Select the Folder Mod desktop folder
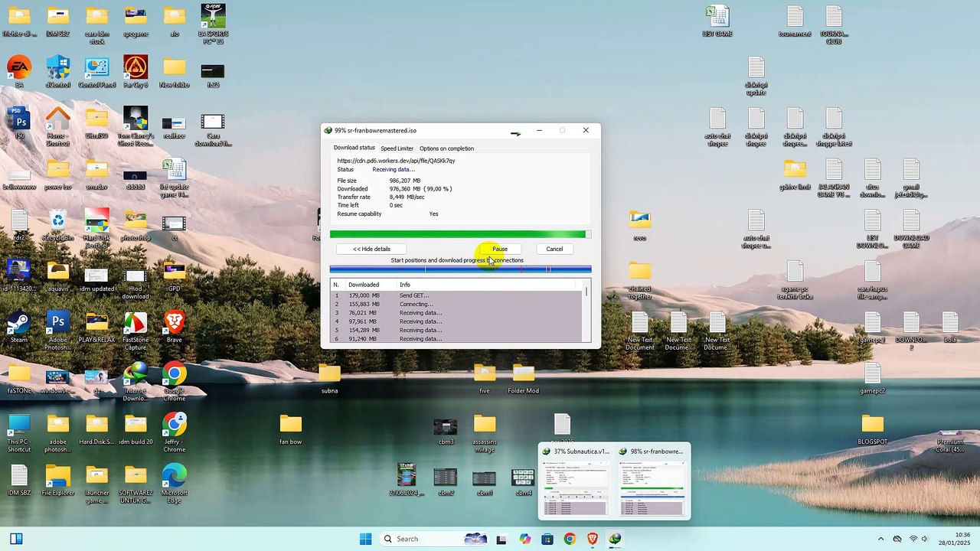 [x=523, y=377]
